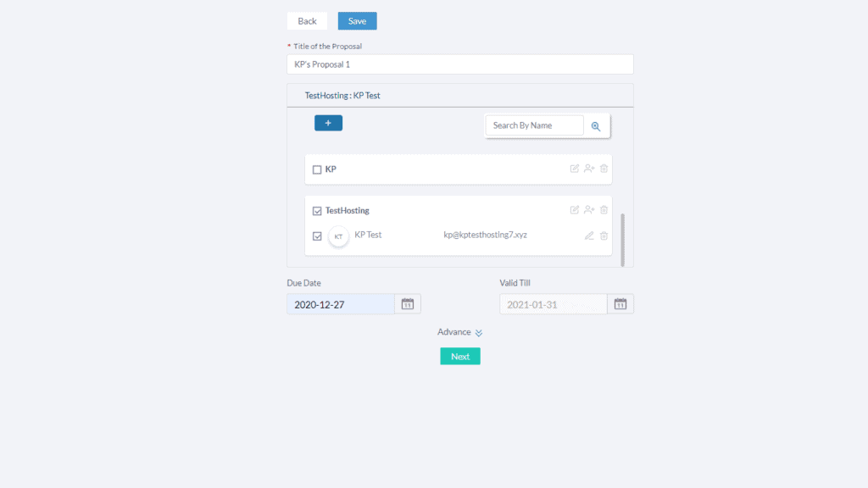Edit the KP Test contact with the pencil icon
The width and height of the screenshot is (868, 488).
pyautogui.click(x=589, y=236)
